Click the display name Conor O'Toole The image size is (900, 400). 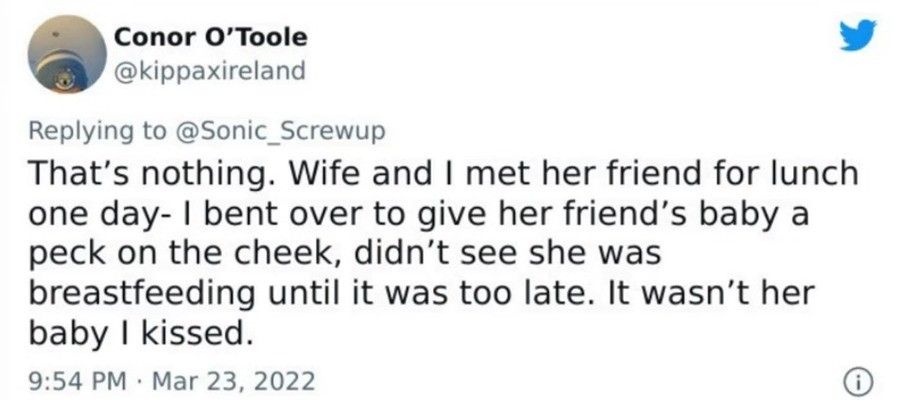211,37
